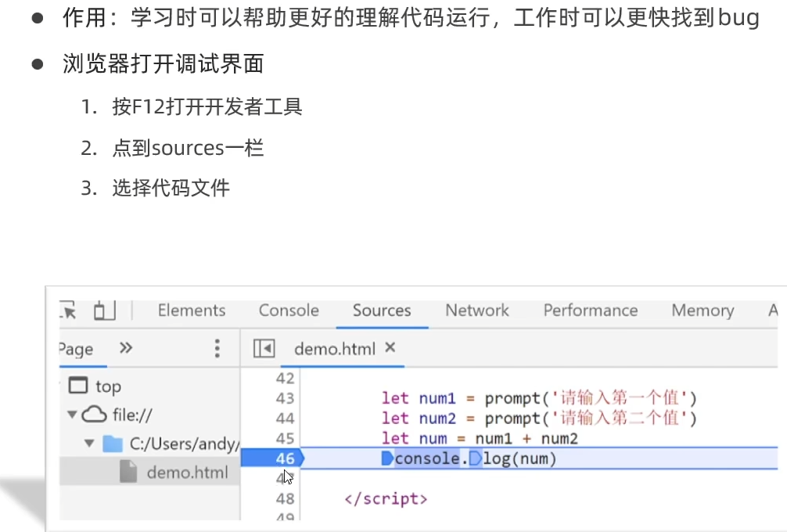Open the Memory tab

pyautogui.click(x=703, y=311)
